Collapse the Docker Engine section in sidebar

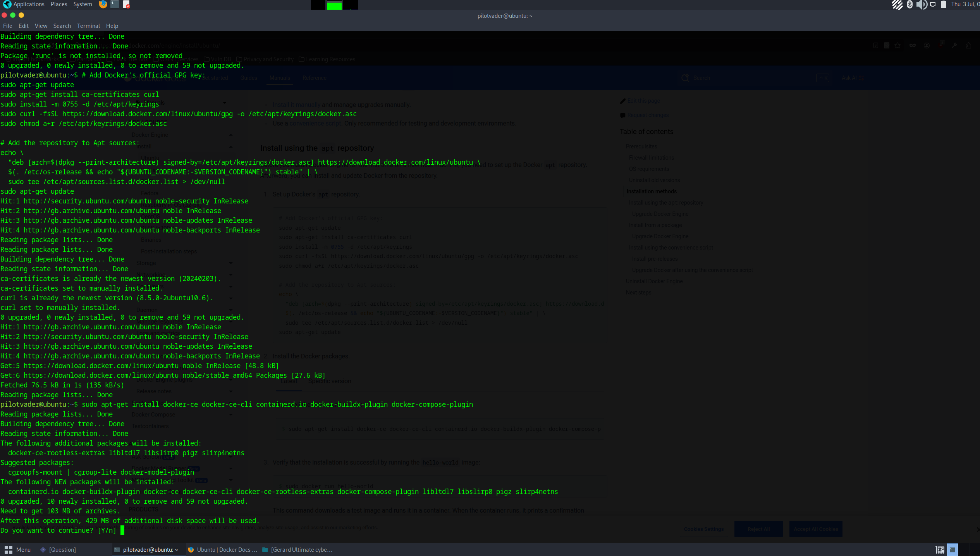[x=230, y=134]
